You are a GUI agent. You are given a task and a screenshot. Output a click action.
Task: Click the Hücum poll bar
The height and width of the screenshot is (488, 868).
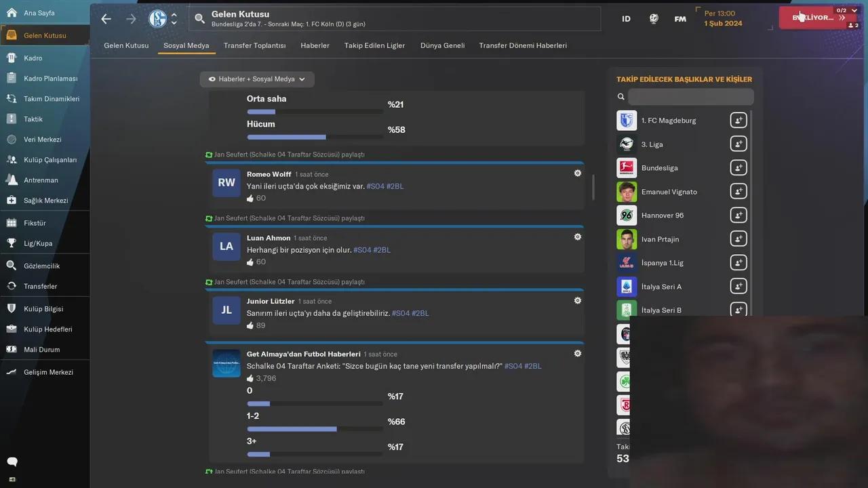(x=315, y=137)
